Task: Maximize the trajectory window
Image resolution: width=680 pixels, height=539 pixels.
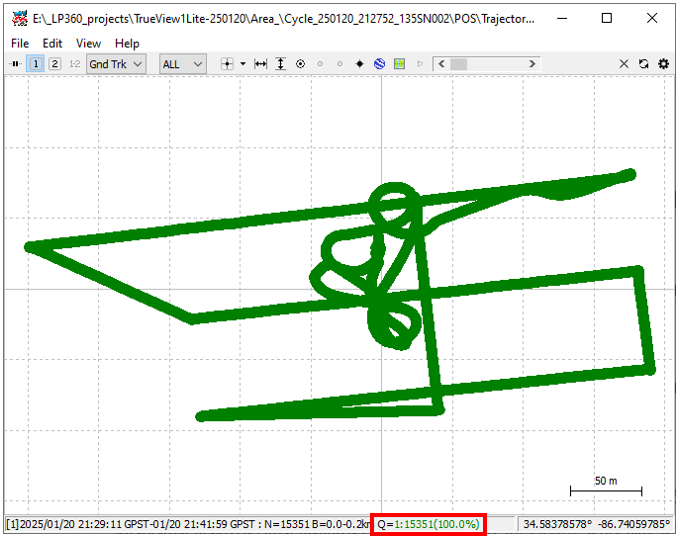Action: point(607,18)
